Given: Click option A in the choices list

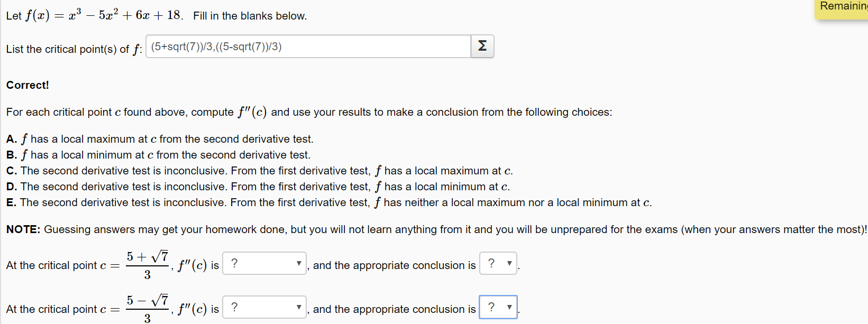Looking at the screenshot, I should (159, 138).
